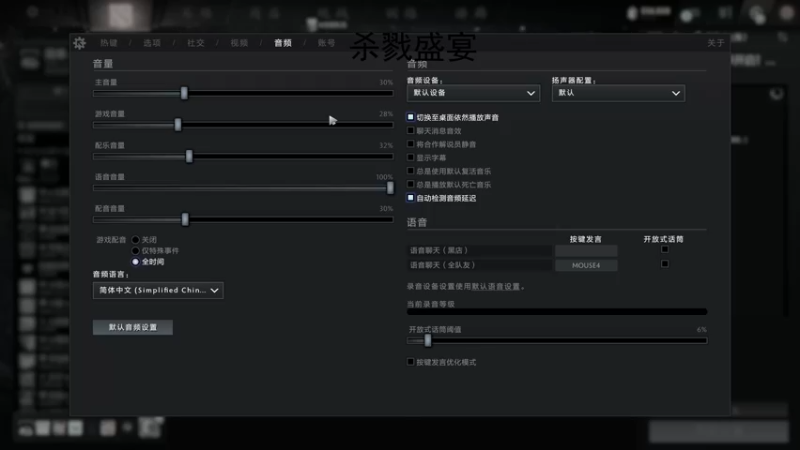Click the MOUSE4 key binding field
The width and height of the screenshot is (800, 450).
point(586,265)
